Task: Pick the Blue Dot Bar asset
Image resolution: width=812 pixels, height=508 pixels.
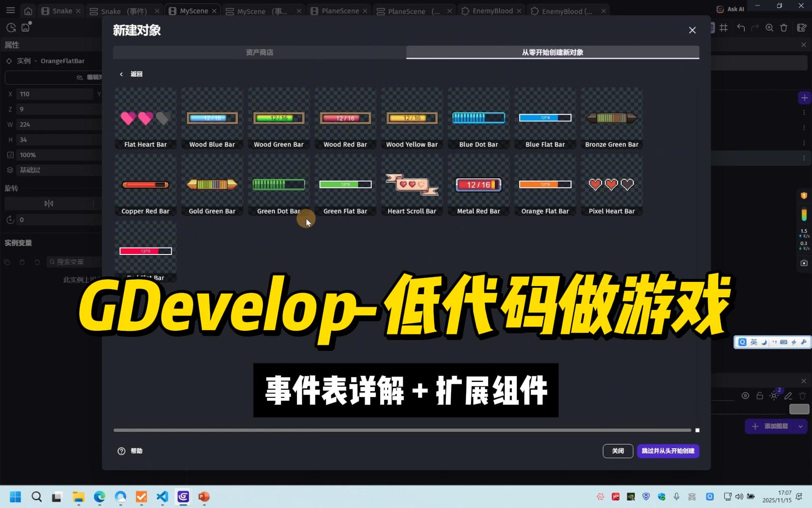Action: coord(478,118)
